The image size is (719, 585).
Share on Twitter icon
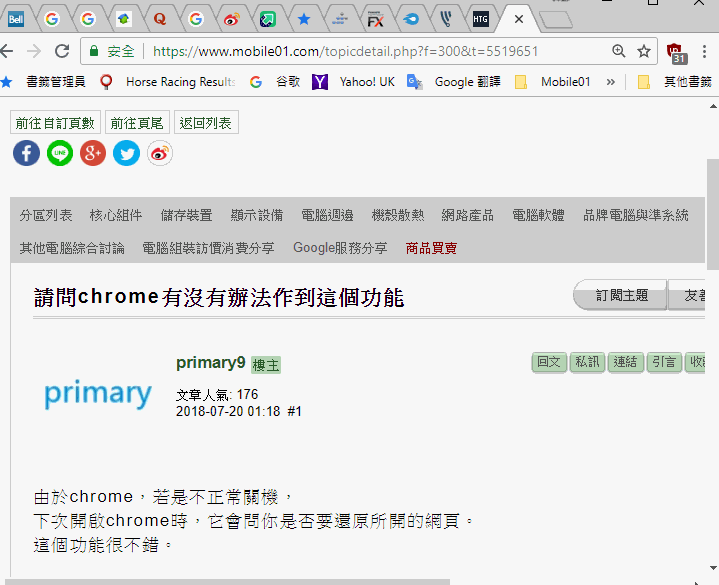tap(127, 153)
